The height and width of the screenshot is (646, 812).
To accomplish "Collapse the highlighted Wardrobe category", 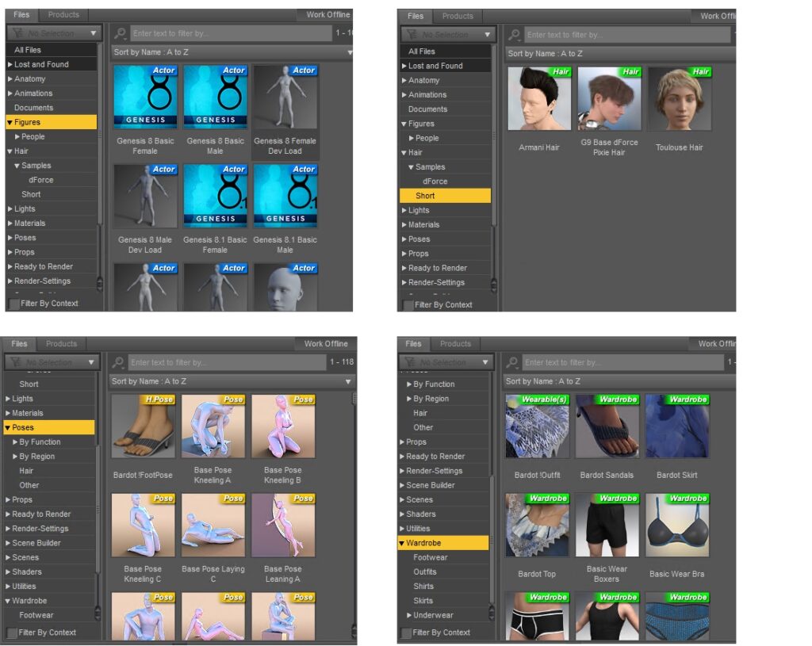I will click(x=402, y=543).
